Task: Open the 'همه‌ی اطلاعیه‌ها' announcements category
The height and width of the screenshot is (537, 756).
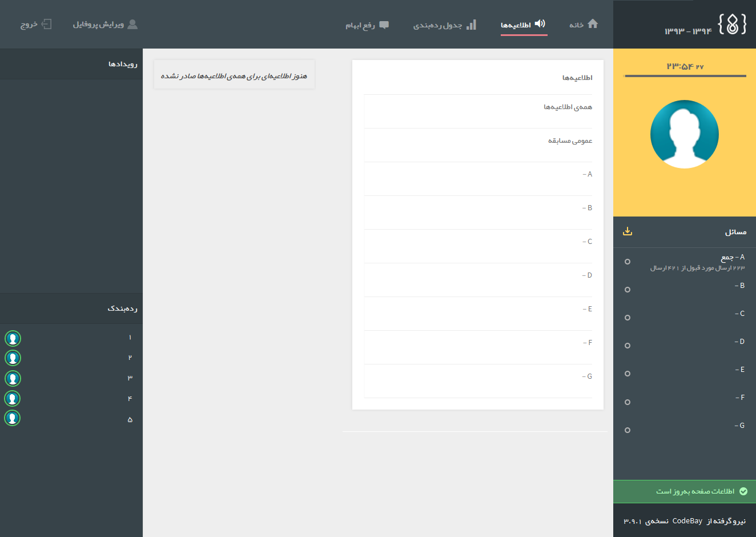Action: point(568,107)
